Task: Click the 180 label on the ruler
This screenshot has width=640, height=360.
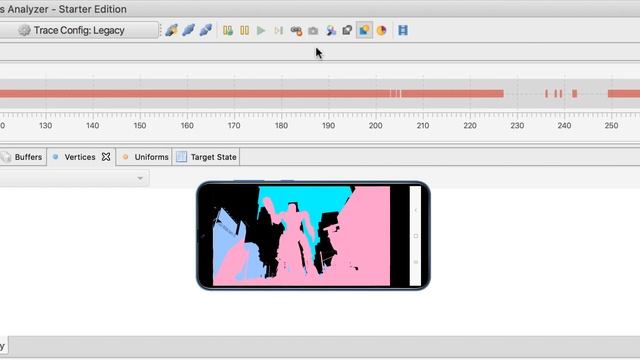Action: 281,126
